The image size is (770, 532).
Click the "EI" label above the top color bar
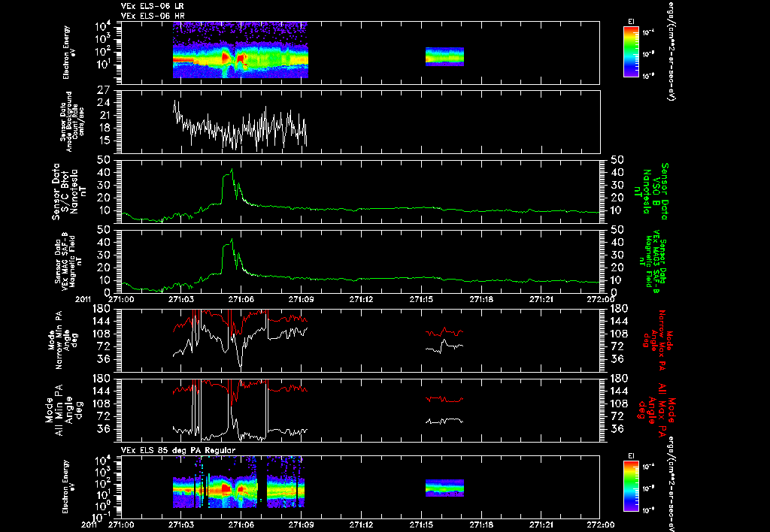[x=631, y=22]
